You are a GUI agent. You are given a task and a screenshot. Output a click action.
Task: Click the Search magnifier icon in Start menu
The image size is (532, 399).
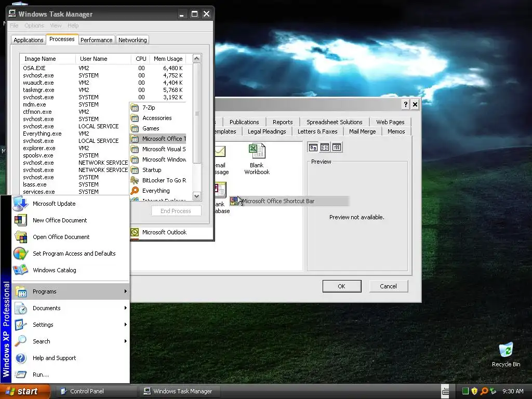[20, 341]
